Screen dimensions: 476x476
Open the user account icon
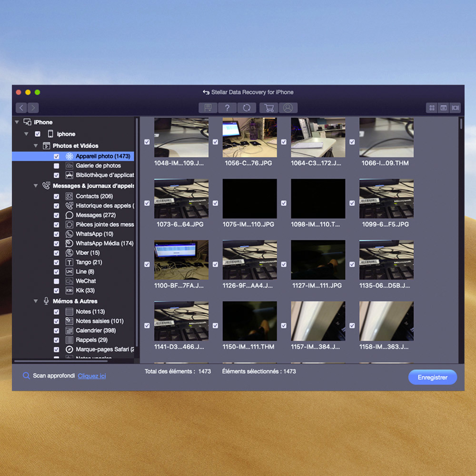click(288, 108)
